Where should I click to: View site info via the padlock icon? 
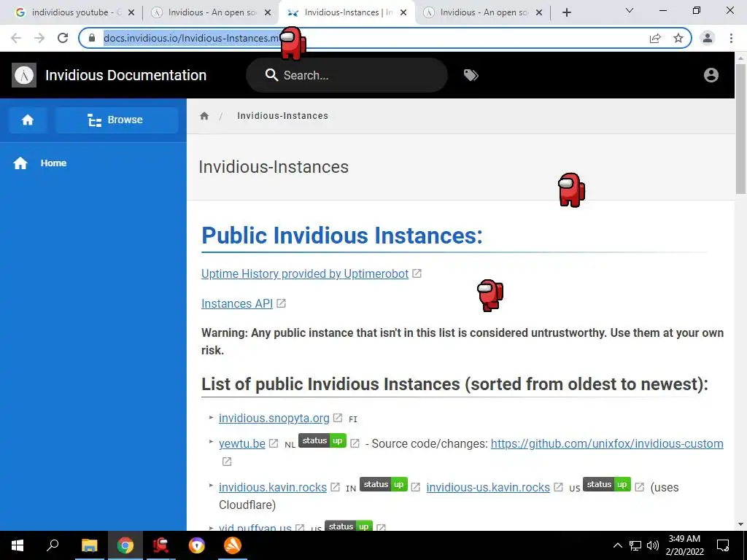(92, 38)
